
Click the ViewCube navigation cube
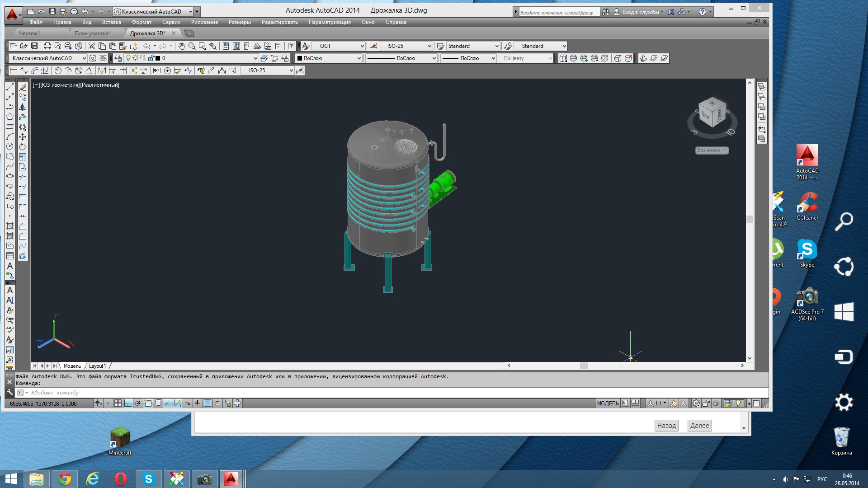712,113
